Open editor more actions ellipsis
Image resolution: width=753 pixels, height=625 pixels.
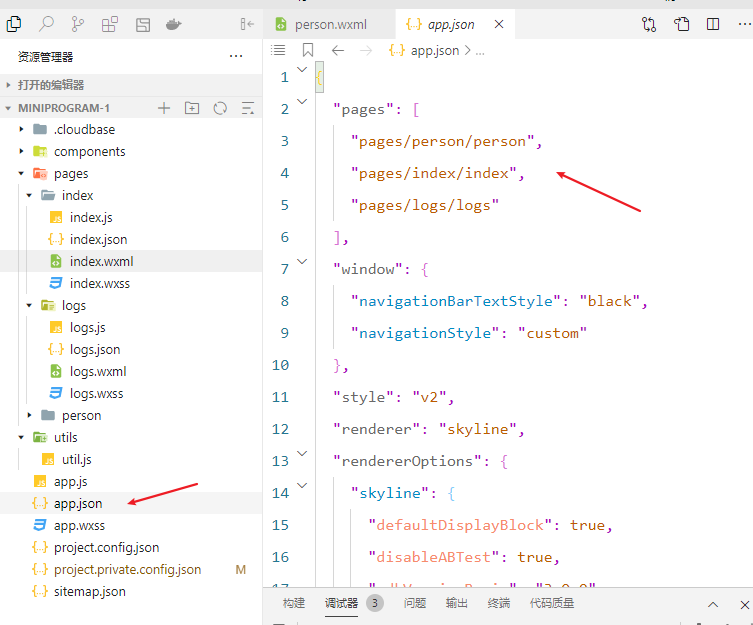tap(744, 24)
